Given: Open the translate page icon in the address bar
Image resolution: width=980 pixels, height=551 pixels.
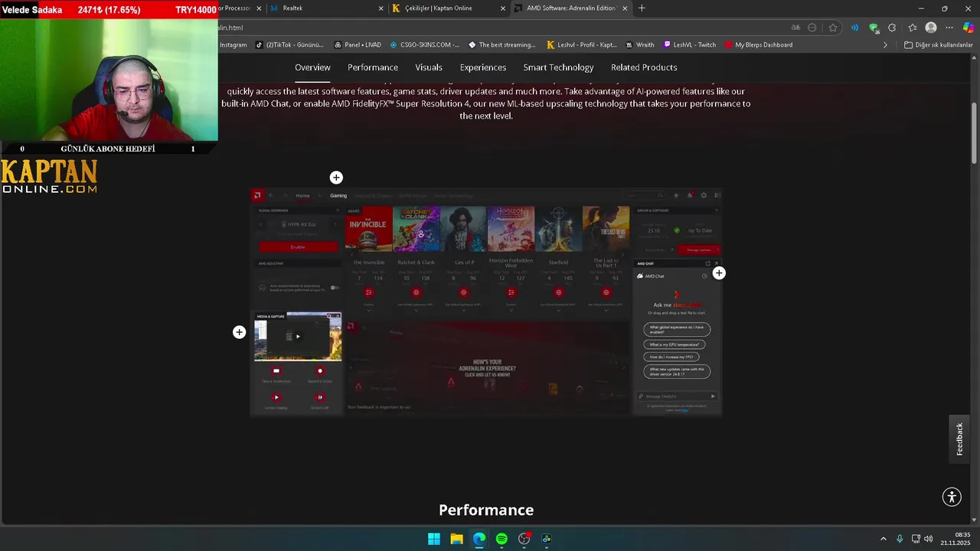Looking at the screenshot, I should (x=795, y=28).
